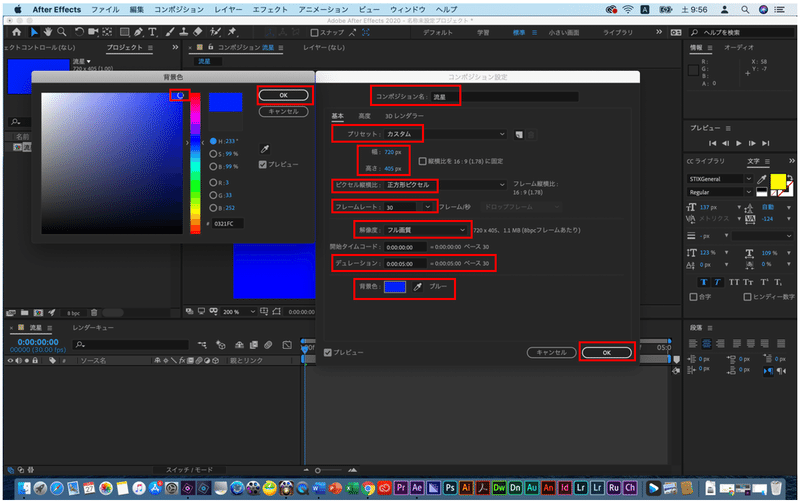Select the Zoom magnifier tool

[62, 32]
